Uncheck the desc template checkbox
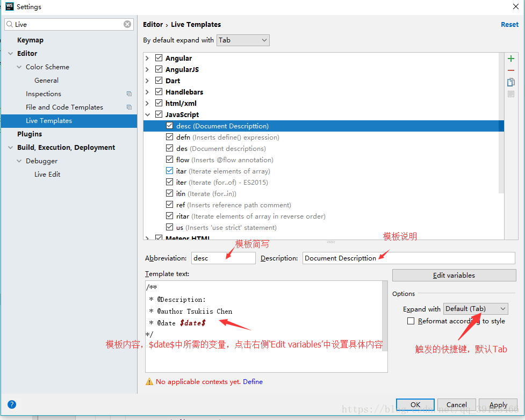The height and width of the screenshot is (420, 525). pos(169,126)
